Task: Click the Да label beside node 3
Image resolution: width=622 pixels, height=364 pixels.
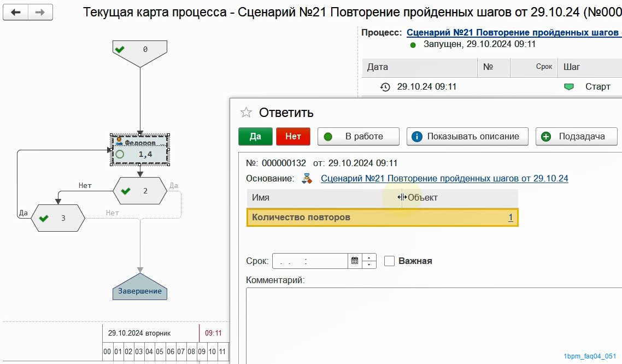Action: (24, 213)
